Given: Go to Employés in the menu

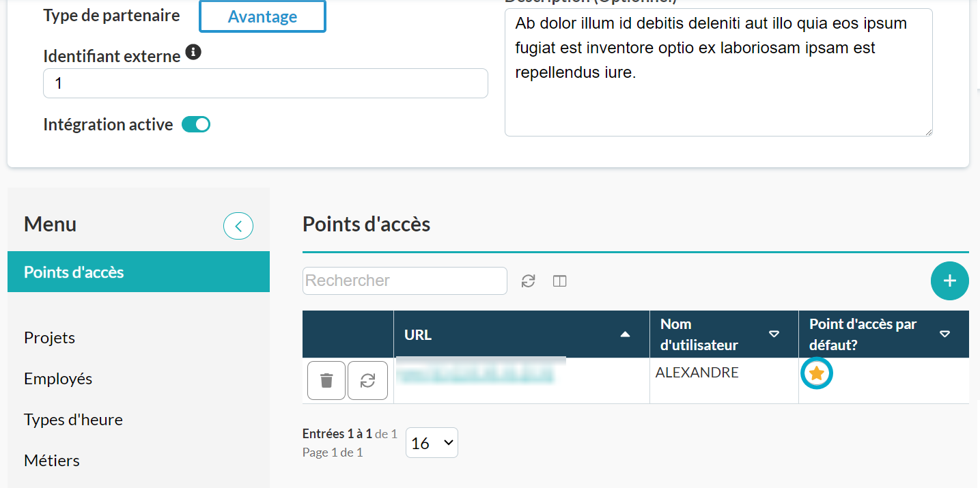Looking at the screenshot, I should pyautogui.click(x=58, y=379).
